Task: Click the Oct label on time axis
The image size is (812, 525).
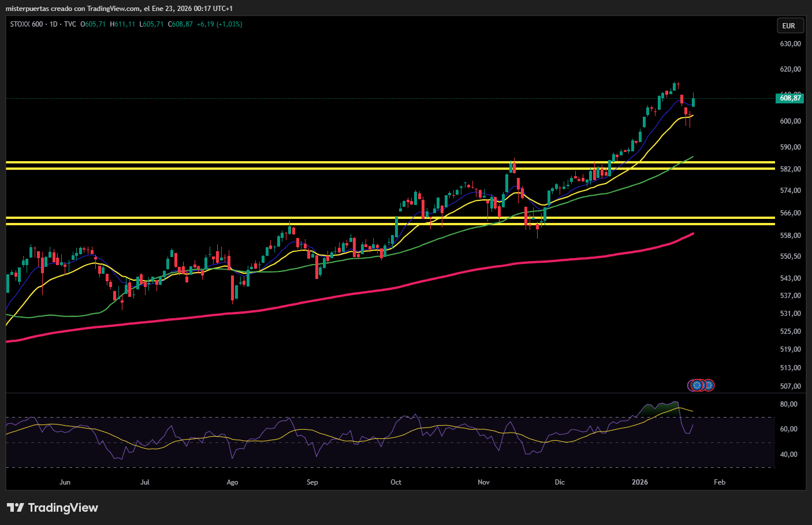Action: pos(396,482)
